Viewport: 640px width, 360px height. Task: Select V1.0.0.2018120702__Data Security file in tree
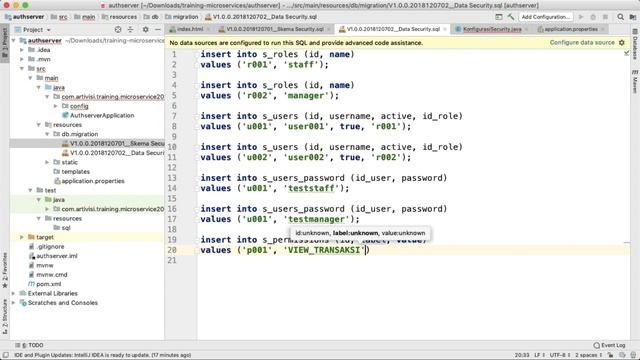pos(113,153)
